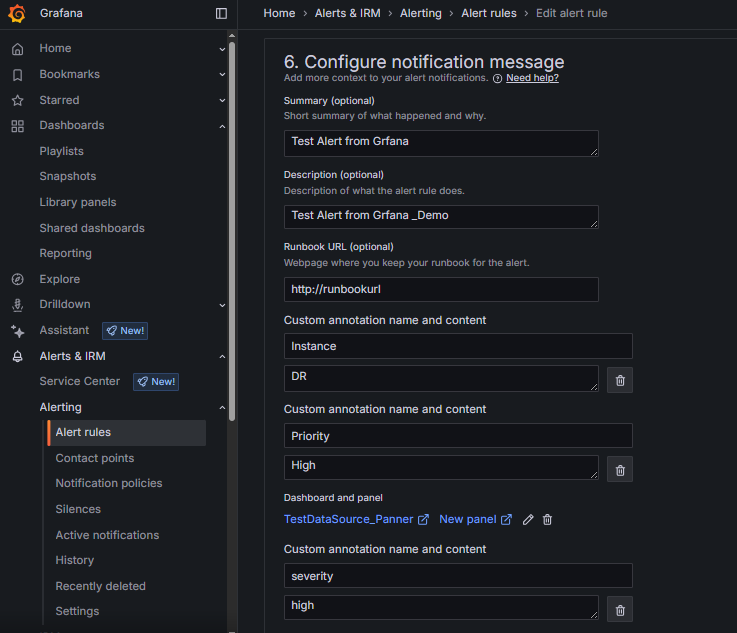Collapse the Alerts & IRM chevron
The height and width of the screenshot is (633, 737).
tap(222, 357)
